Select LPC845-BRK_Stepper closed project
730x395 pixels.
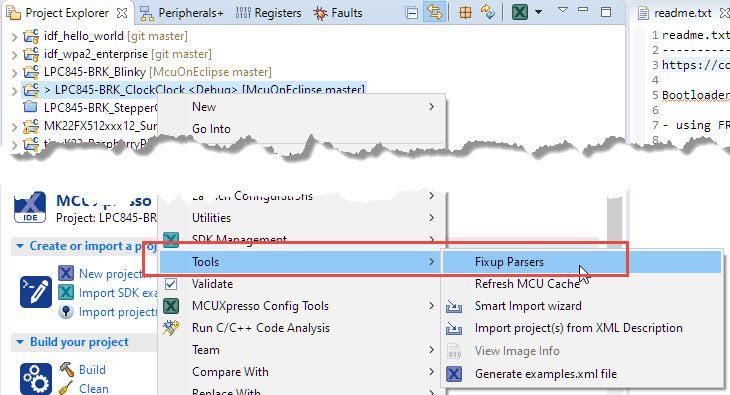tap(100, 108)
